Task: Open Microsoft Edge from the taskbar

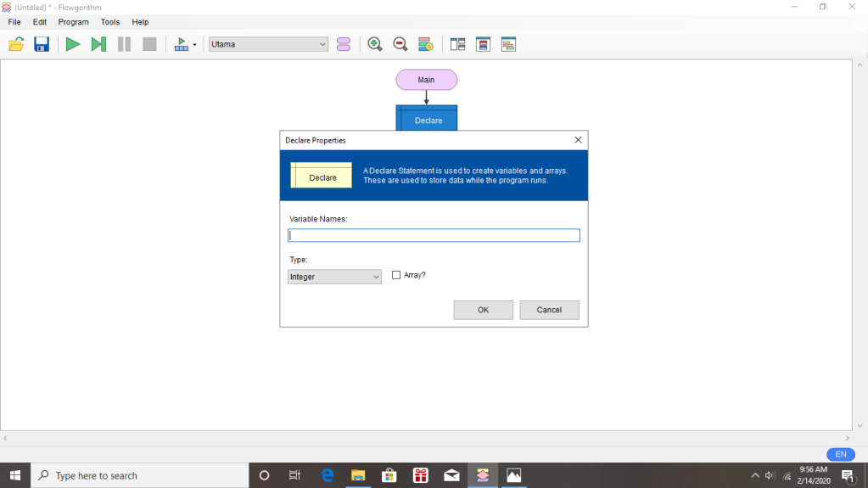Action: (328, 475)
